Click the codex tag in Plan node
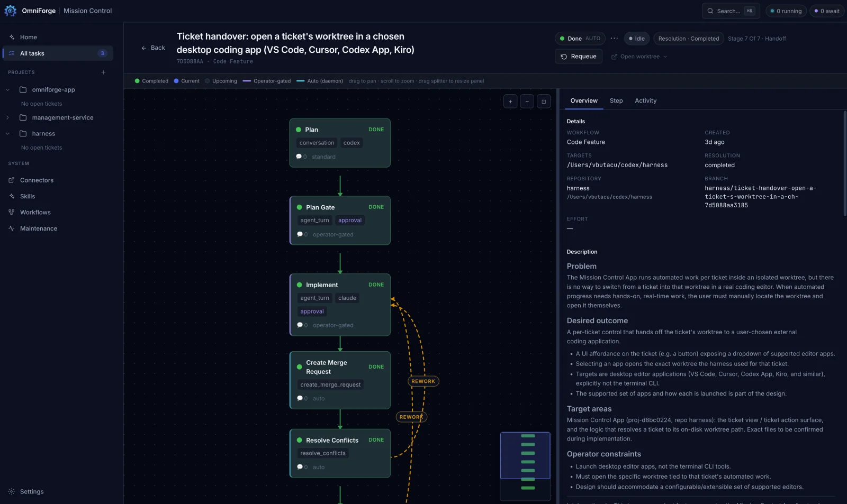 tap(352, 143)
